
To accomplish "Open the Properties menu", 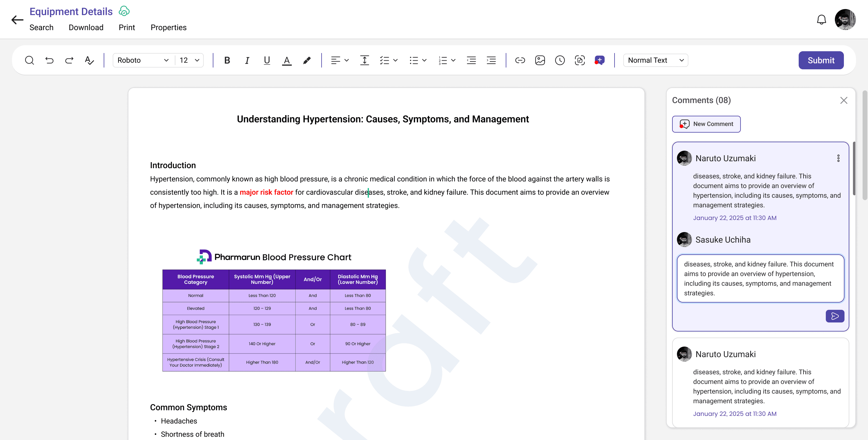I will 168,27.
